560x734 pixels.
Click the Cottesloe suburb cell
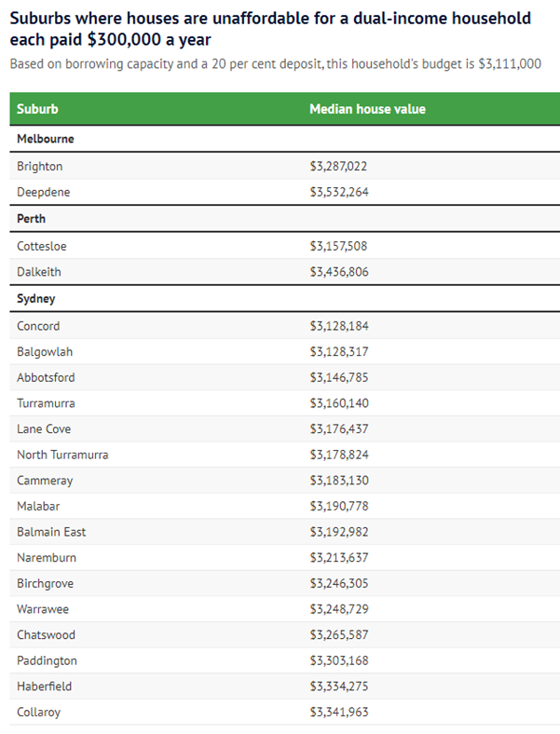(x=42, y=246)
